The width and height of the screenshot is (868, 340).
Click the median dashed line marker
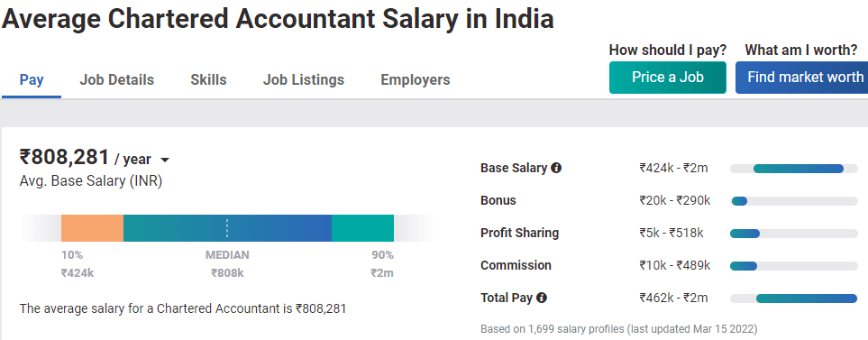click(227, 228)
